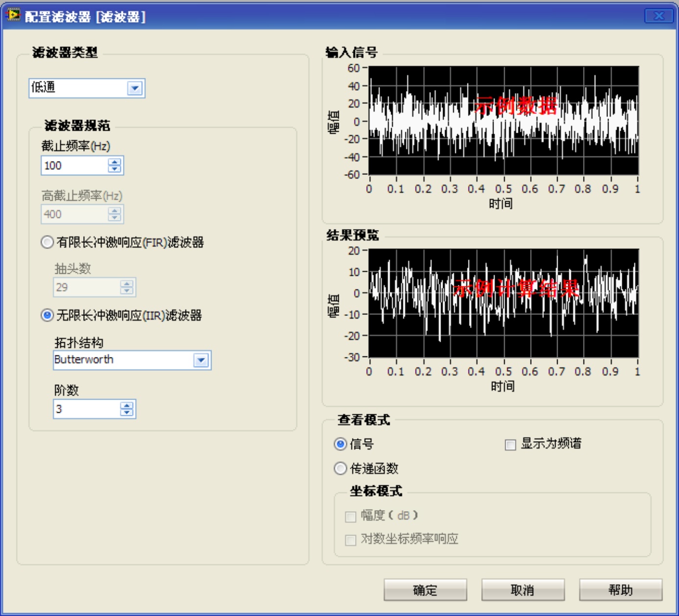The width and height of the screenshot is (679, 616).
Task: Open help with the 帮助 button
Action: [x=620, y=590]
